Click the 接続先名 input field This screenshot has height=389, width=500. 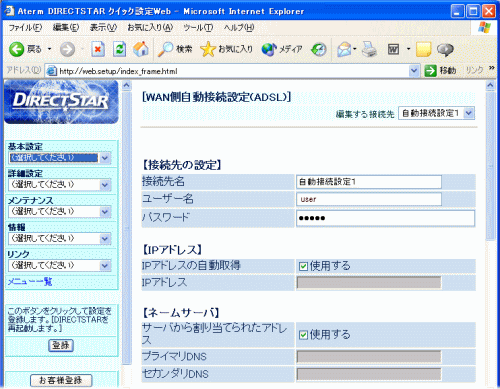[x=369, y=182]
